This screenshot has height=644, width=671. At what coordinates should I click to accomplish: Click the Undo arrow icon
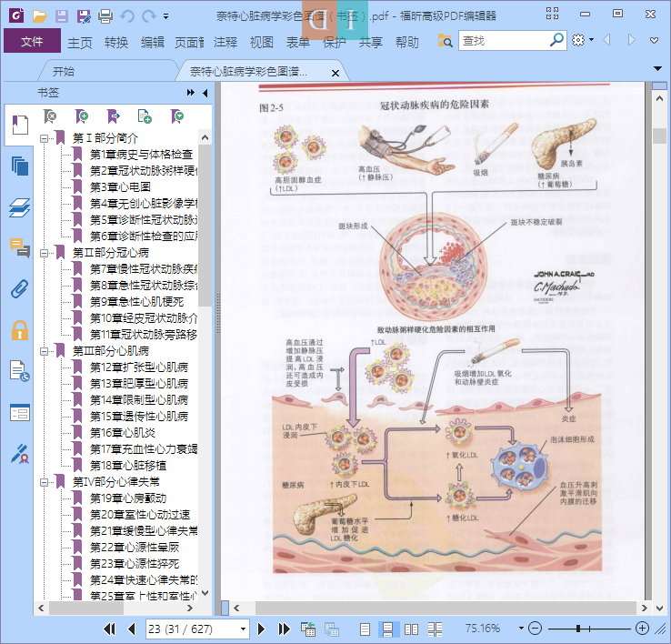[x=127, y=16]
